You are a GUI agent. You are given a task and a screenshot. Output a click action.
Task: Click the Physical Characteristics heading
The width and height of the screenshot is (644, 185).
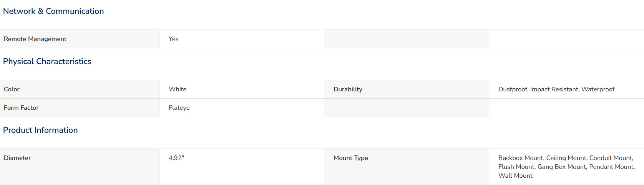coord(47,61)
